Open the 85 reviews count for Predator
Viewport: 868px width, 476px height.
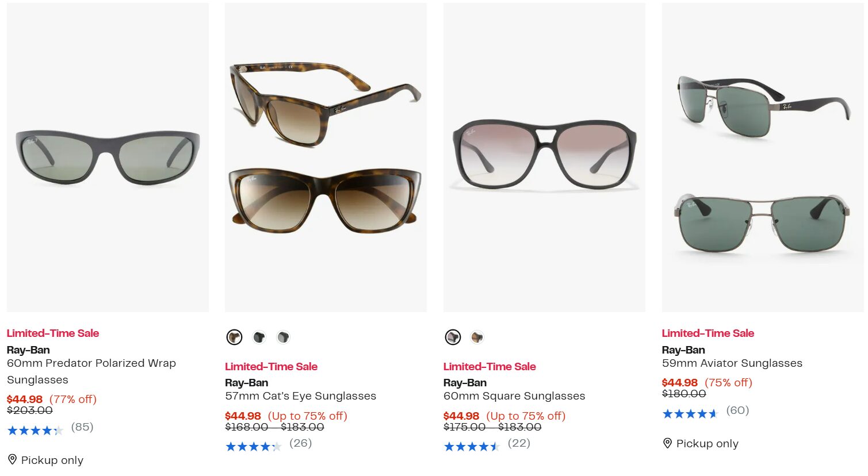82,427
